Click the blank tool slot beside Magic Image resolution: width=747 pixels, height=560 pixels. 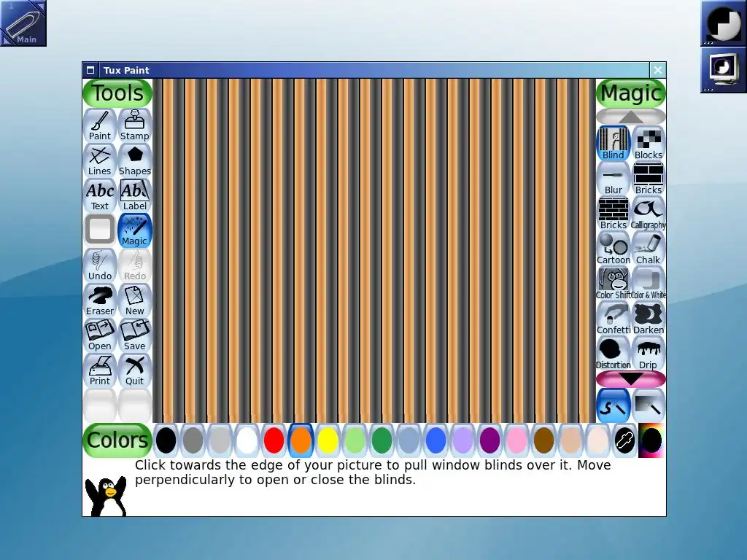click(99, 230)
